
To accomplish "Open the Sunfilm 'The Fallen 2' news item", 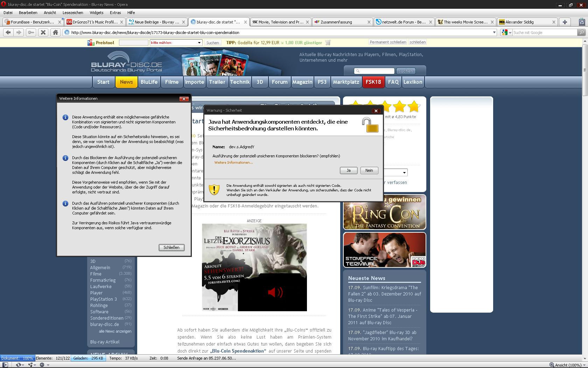I will click(384, 294).
